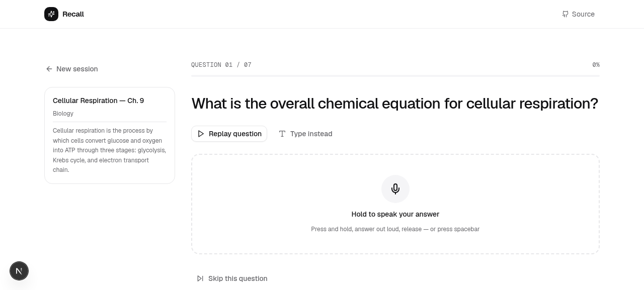Click the back arrow beside New session
Screen dimensions: 644x290
49,69
